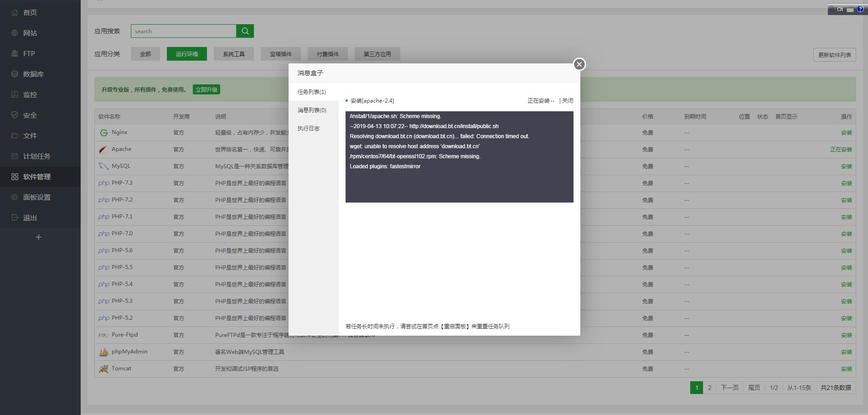Screen dimensions: 868x415
Task: Click the PHP-7.2 php icon
Action: pyautogui.click(x=103, y=200)
